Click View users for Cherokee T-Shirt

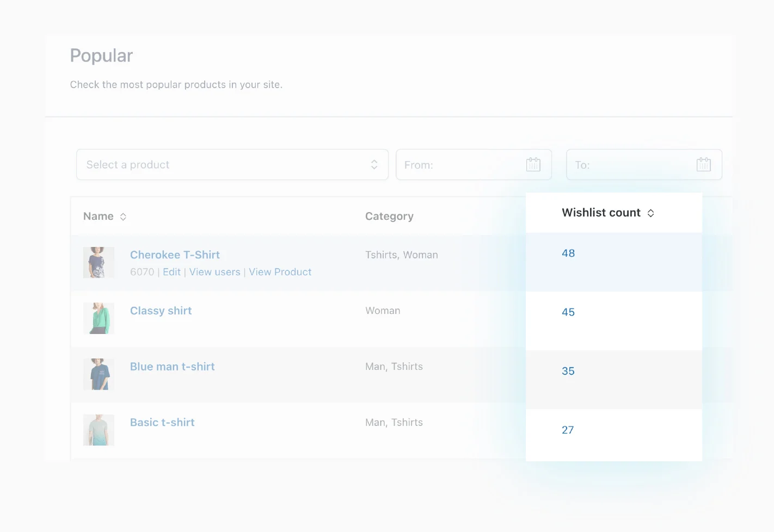click(x=214, y=272)
